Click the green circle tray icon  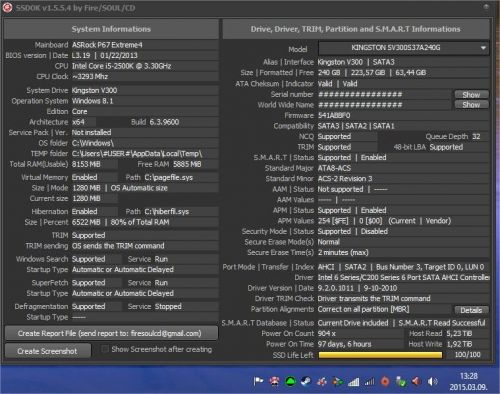[290, 381]
